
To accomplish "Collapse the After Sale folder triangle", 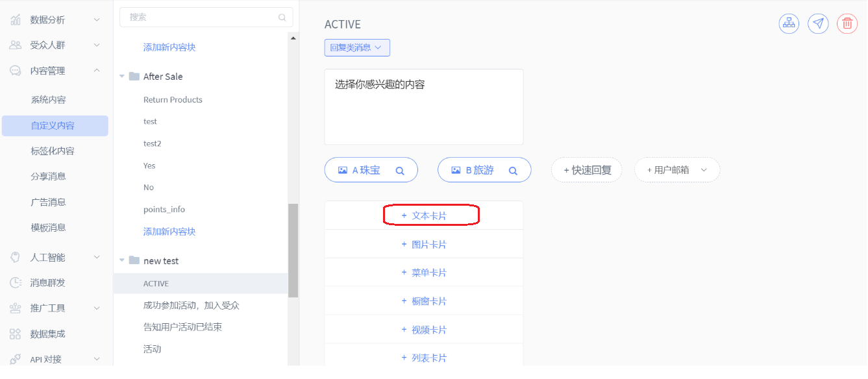I will click(x=122, y=77).
